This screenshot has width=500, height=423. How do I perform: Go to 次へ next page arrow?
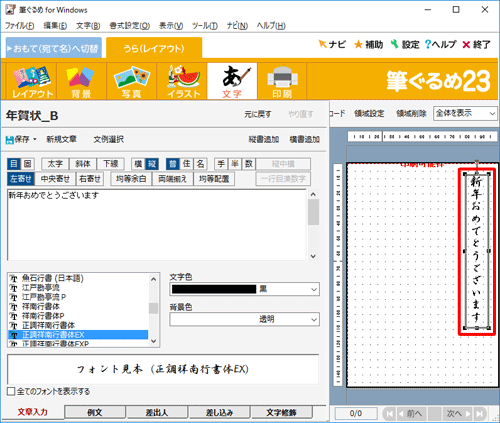pos(458,414)
